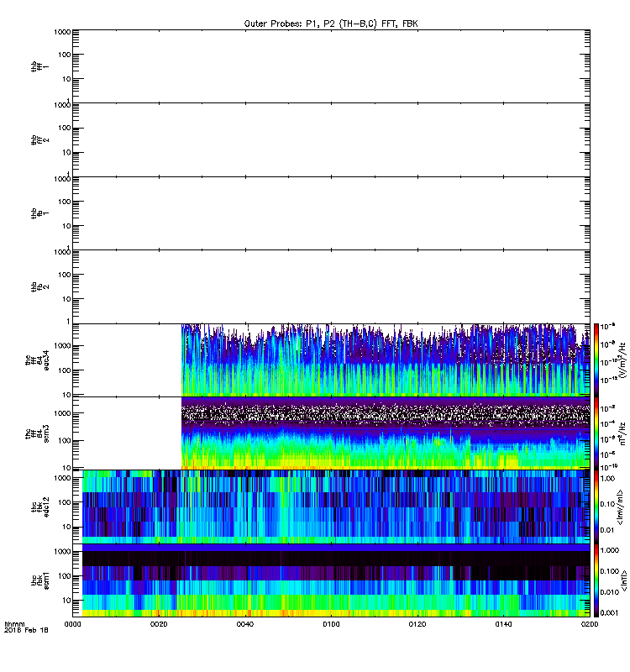Image resolution: width=630 pixels, height=672 pixels.
Task: Click inside the thc eac34 FFT spectrogram
Action: point(386,360)
